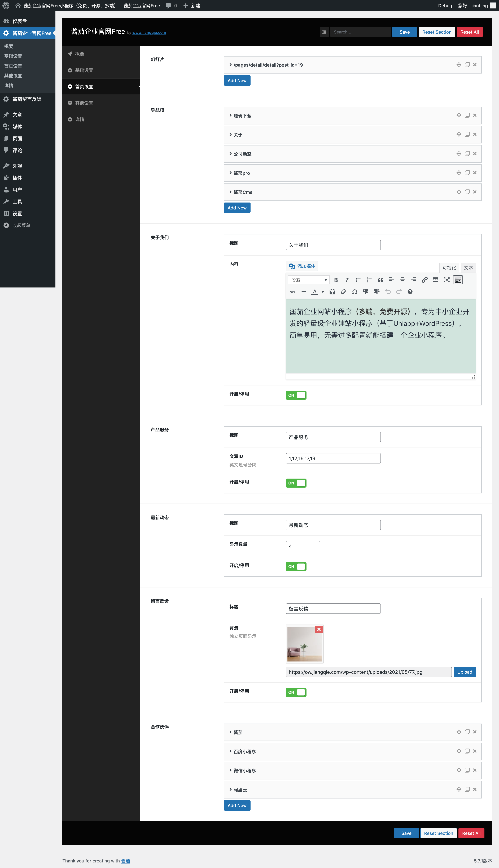Click the top Save button
Image resolution: width=499 pixels, height=868 pixels.
(404, 32)
